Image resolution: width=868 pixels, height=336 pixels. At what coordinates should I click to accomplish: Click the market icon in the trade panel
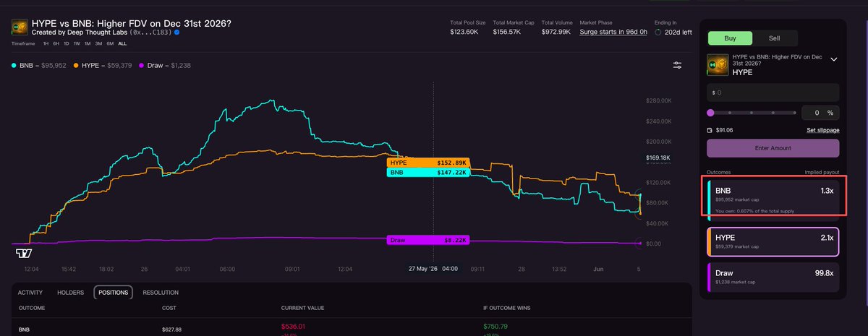[x=718, y=64]
